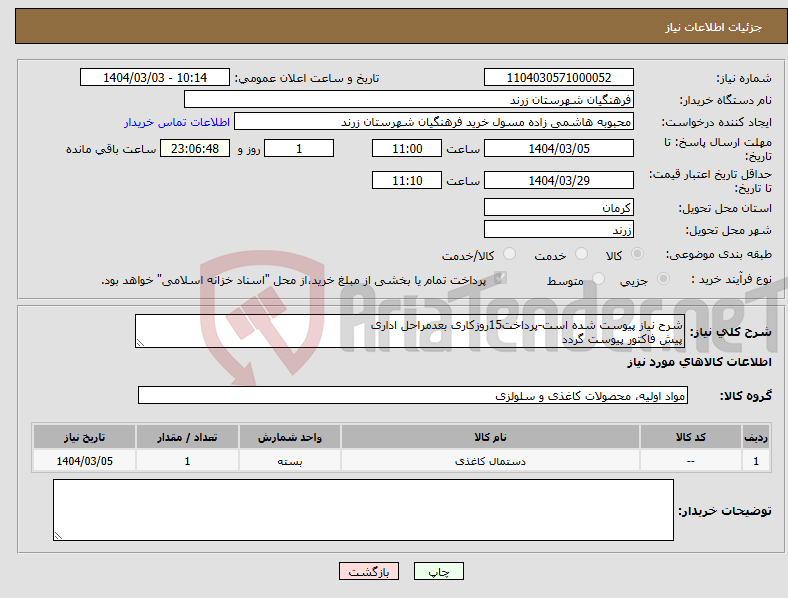
Task: Select the کالا/خدمت radio button
Action: coord(510,254)
